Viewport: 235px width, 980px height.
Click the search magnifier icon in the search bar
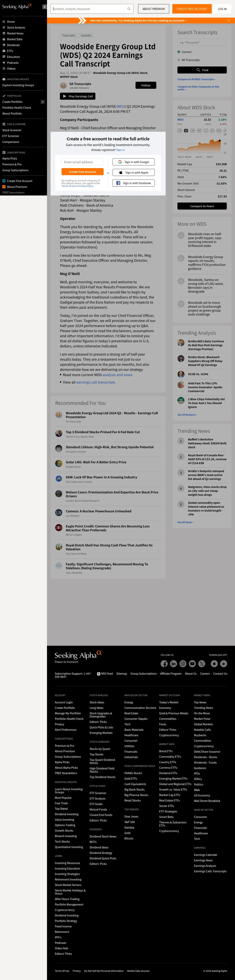[129, 9]
